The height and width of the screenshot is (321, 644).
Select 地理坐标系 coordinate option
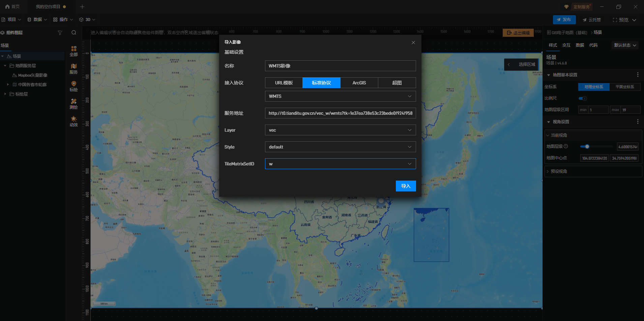click(x=593, y=87)
